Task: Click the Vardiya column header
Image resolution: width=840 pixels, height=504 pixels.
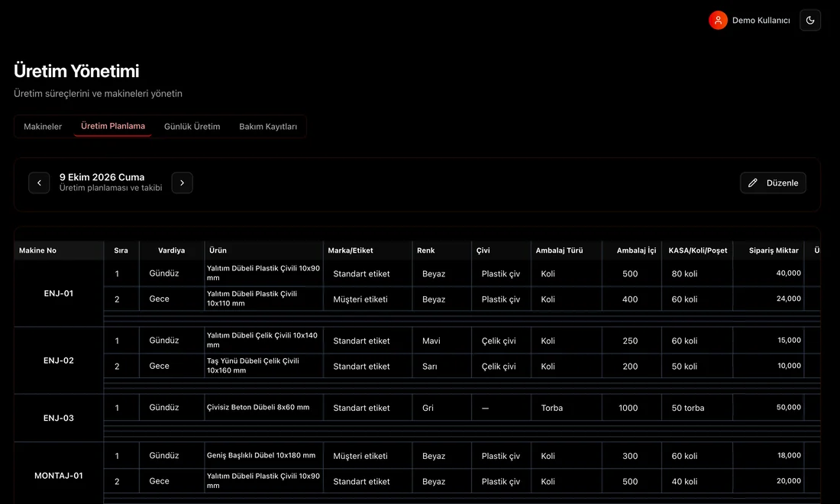Action: pos(171,250)
